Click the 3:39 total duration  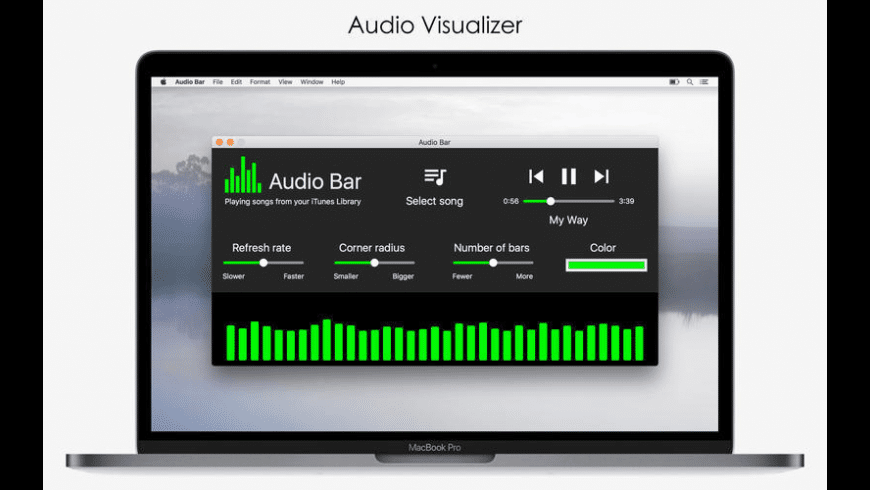click(626, 201)
